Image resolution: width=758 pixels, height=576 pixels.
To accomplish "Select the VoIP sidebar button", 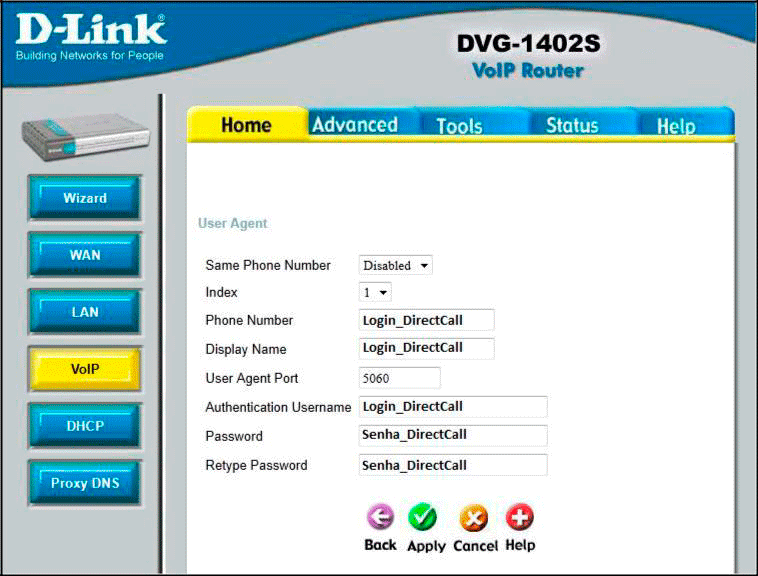I will pyautogui.click(x=85, y=369).
